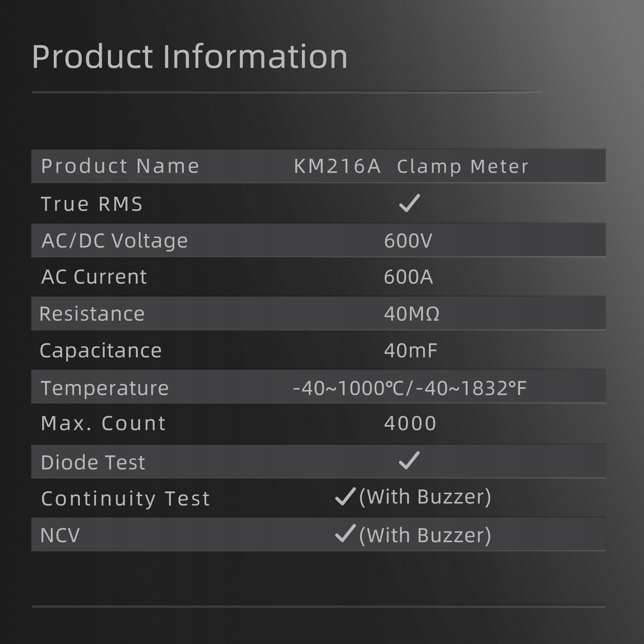This screenshot has width=644, height=644.
Task: Select the 40mF capacitance value
Action: pos(410,351)
